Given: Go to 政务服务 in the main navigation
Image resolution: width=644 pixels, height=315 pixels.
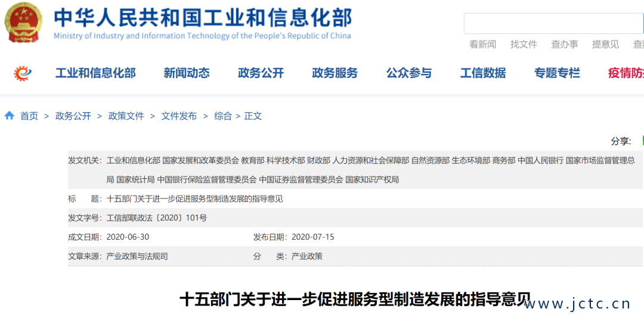Looking at the screenshot, I should [335, 73].
